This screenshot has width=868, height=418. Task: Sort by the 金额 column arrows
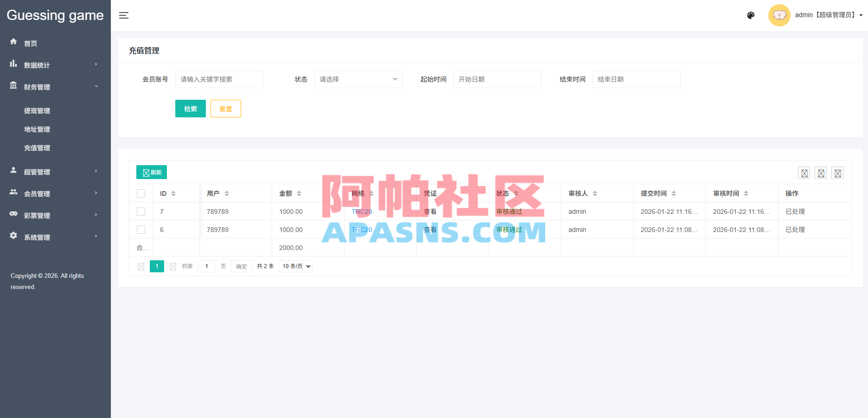coord(299,193)
